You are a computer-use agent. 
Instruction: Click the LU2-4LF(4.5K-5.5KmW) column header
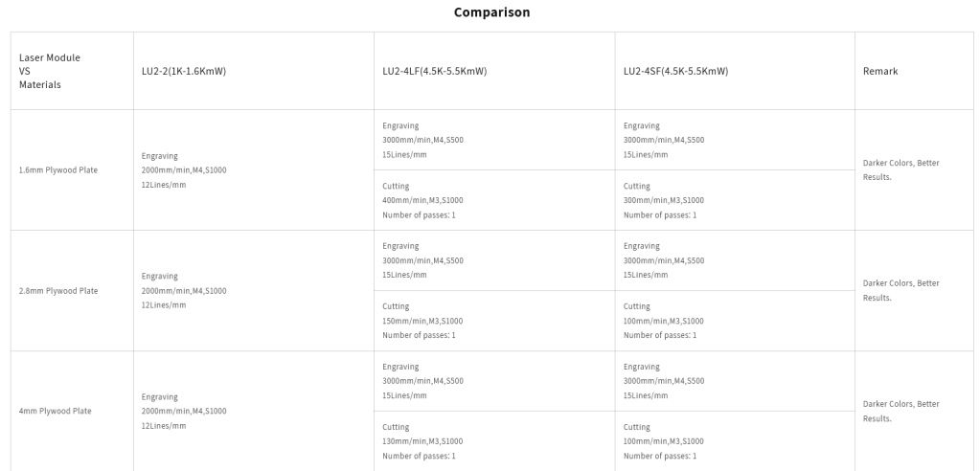coord(434,71)
